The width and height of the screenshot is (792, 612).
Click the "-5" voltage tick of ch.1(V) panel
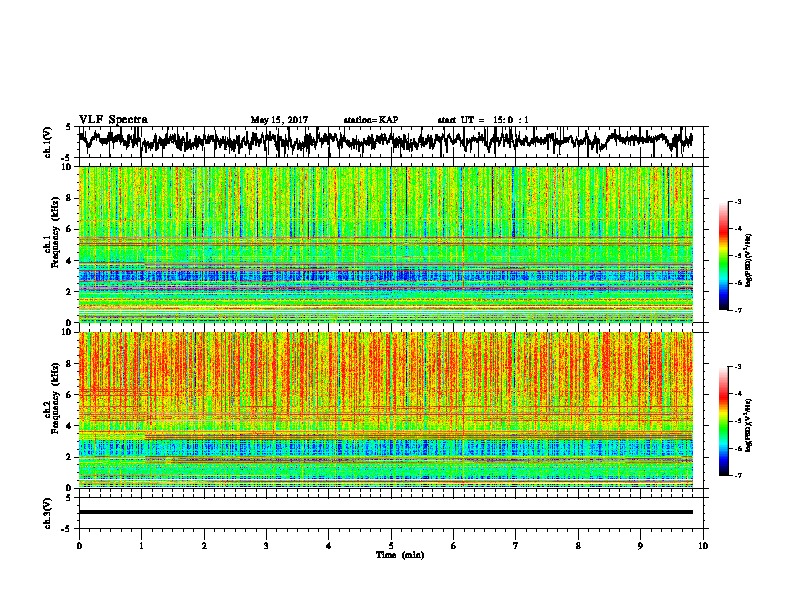point(67,157)
